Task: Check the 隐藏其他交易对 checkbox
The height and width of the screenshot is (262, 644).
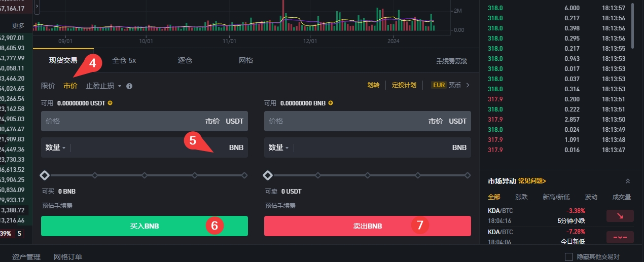Action: pyautogui.click(x=568, y=257)
